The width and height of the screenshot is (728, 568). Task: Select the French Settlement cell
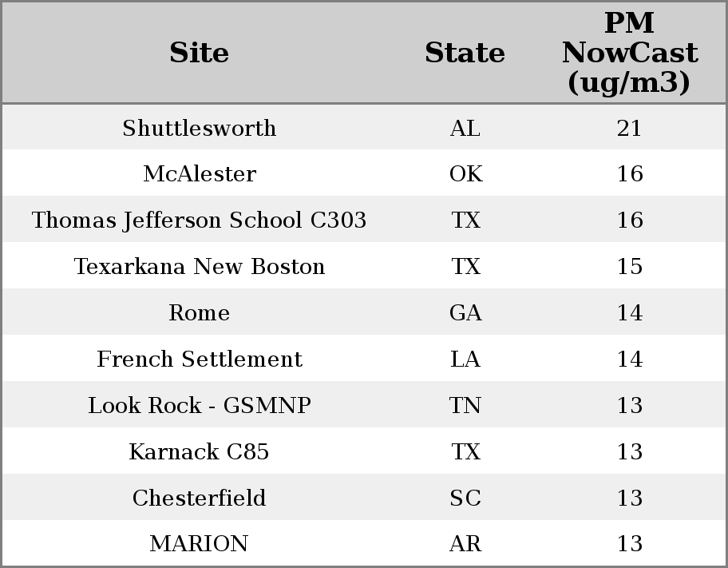tap(200, 359)
